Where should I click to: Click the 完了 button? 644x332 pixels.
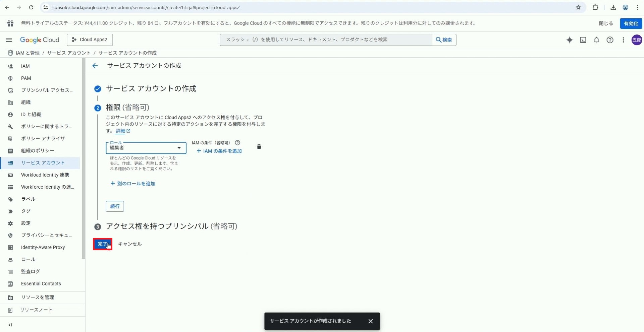(x=102, y=244)
